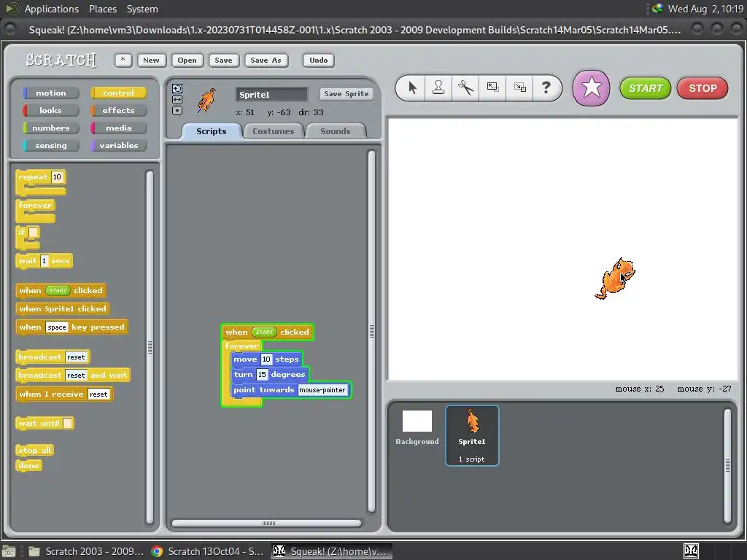The width and height of the screenshot is (747, 560).
Task: Click the wait secs value field
Action: tap(44, 261)
